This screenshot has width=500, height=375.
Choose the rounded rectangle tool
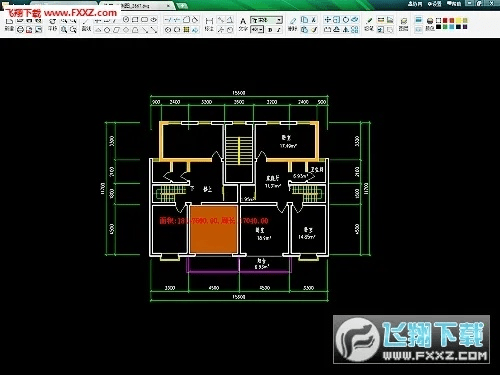pyautogui.click(x=144, y=20)
